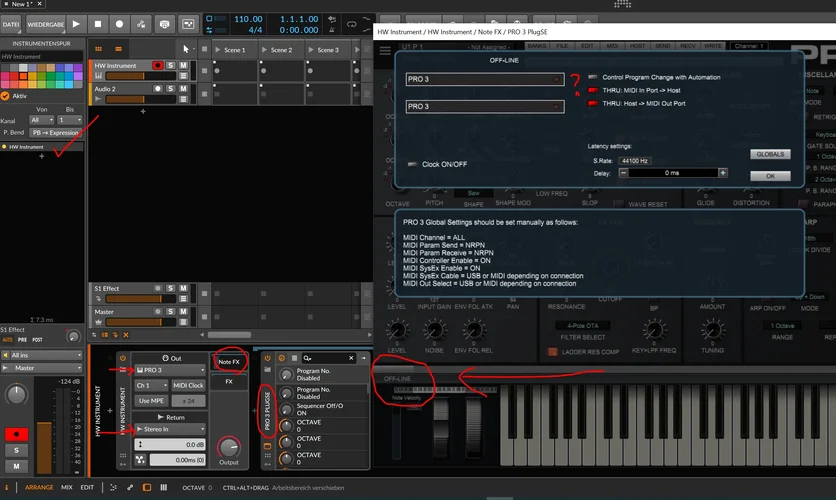The height and width of the screenshot is (500, 836).
Task: Mute the HW Instrument track
Action: 183,65
